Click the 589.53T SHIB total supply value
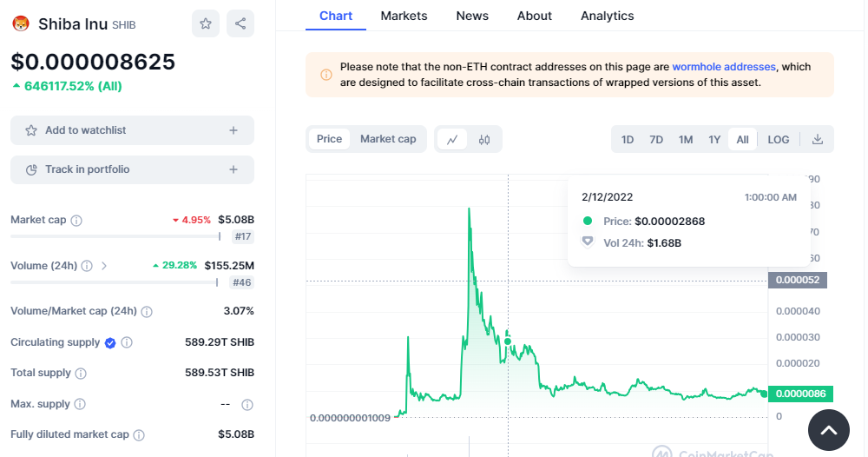868x457 pixels. click(220, 373)
